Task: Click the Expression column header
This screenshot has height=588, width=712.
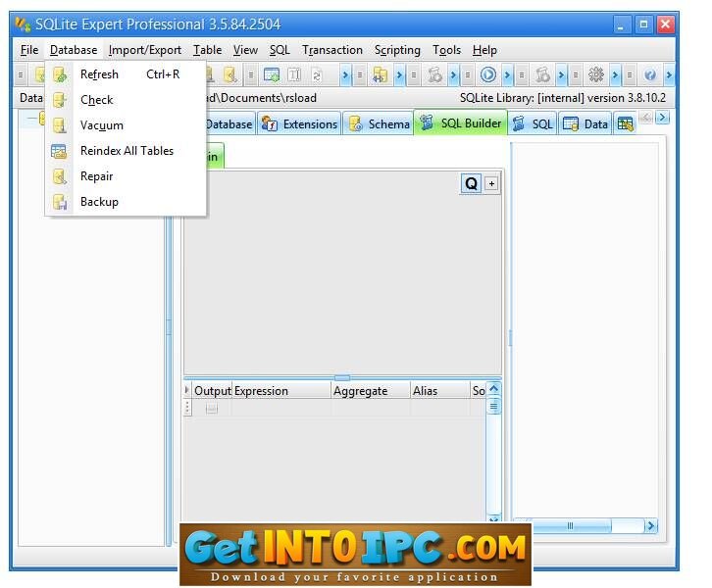Action: (281, 391)
